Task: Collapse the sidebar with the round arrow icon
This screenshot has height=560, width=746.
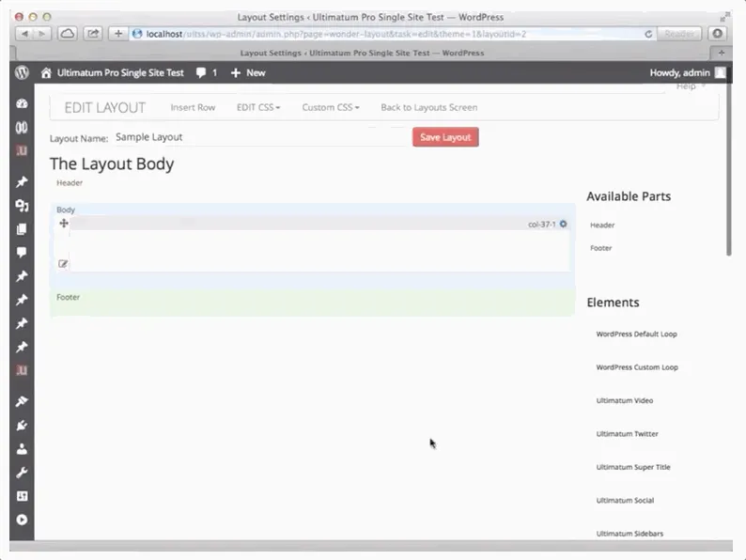Action: 22,520
